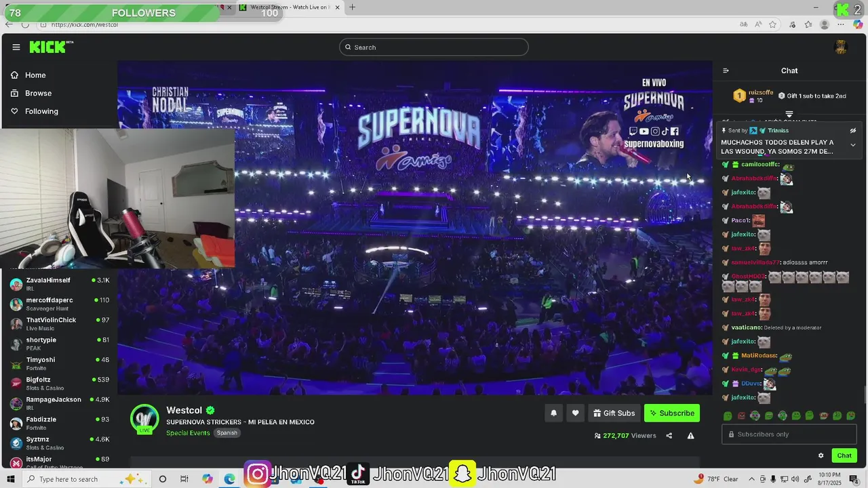Open the Westcol channel name link
The height and width of the screenshot is (488, 868).
click(184, 410)
